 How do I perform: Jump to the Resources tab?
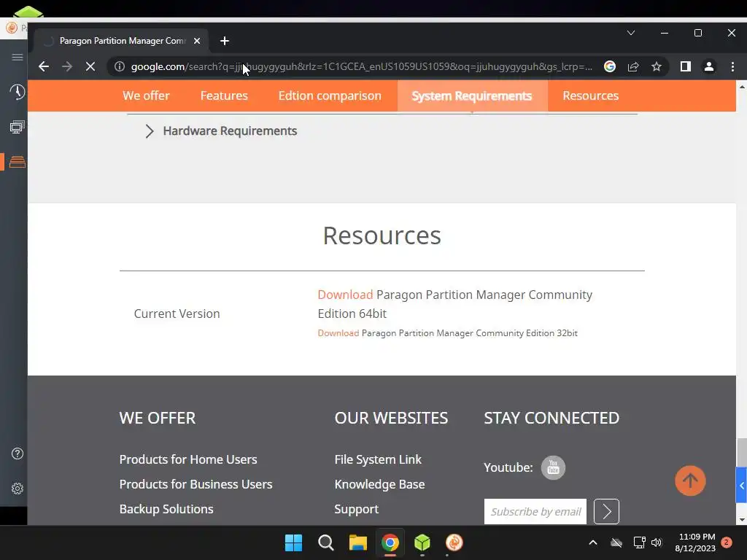pyautogui.click(x=591, y=96)
